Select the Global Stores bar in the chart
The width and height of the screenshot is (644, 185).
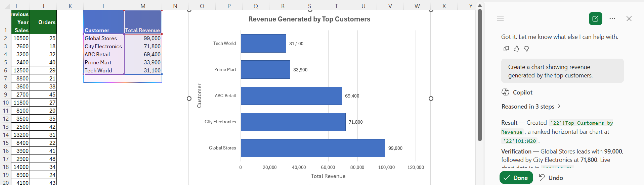point(313,148)
